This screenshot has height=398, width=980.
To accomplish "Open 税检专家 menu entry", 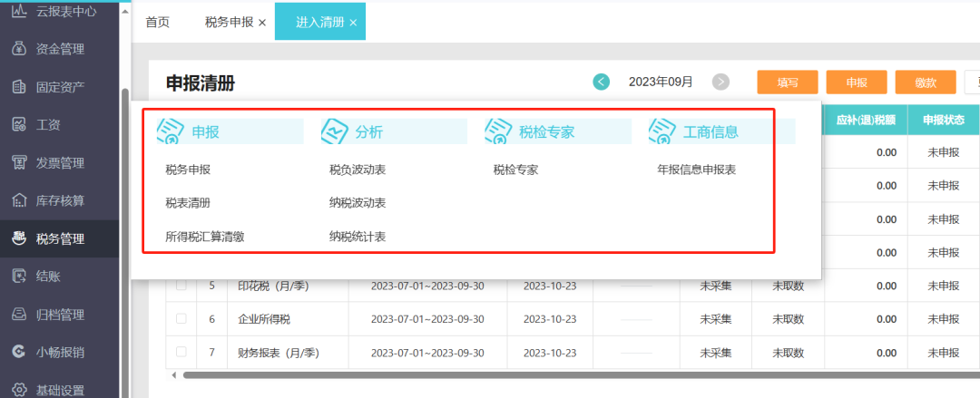I will click(x=515, y=170).
